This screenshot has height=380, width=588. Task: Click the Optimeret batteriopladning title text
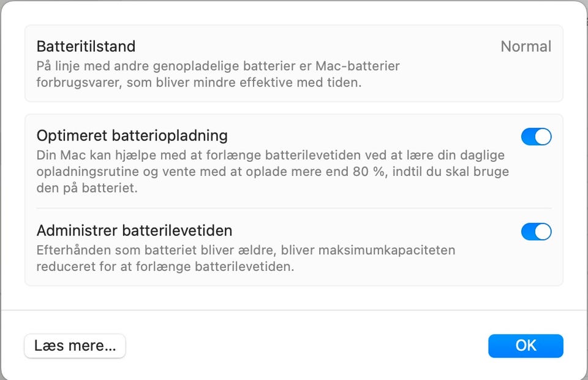click(132, 135)
